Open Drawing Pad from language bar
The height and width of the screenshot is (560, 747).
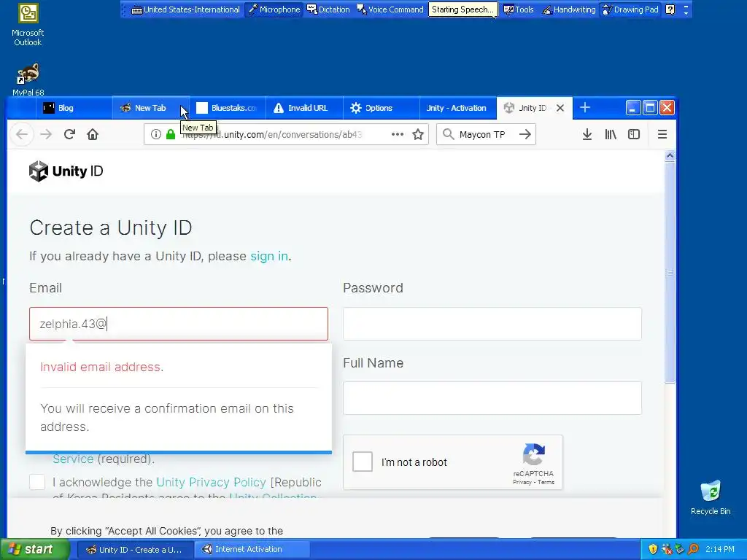[x=630, y=9]
